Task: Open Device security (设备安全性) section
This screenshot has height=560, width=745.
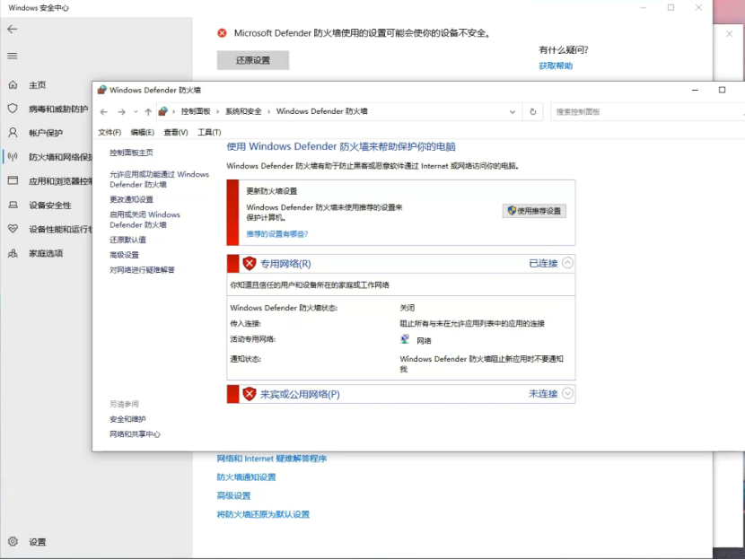Action: pyautogui.click(x=49, y=205)
